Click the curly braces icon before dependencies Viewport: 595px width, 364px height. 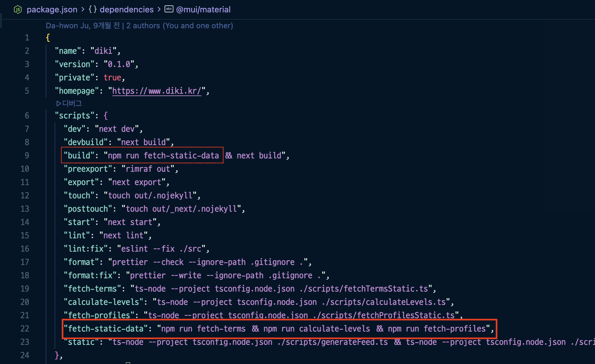[92, 10]
